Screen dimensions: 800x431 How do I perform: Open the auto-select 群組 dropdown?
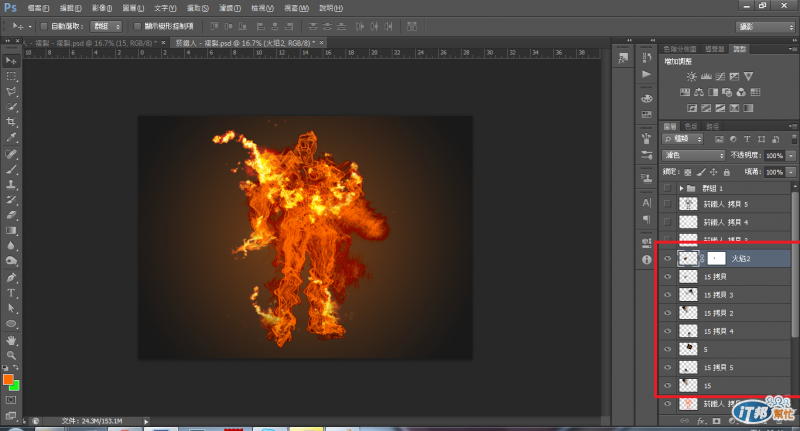pyautogui.click(x=106, y=26)
